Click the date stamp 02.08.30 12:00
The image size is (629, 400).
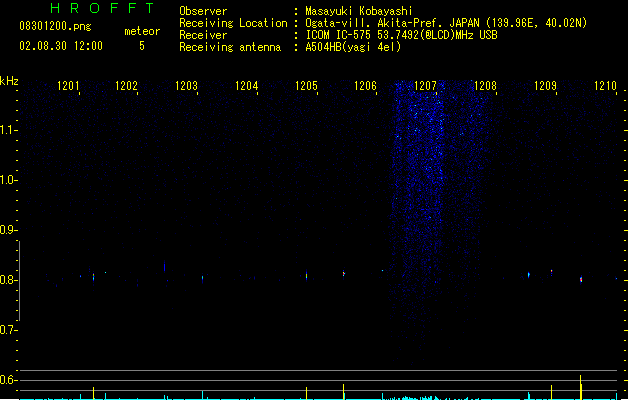[61, 46]
